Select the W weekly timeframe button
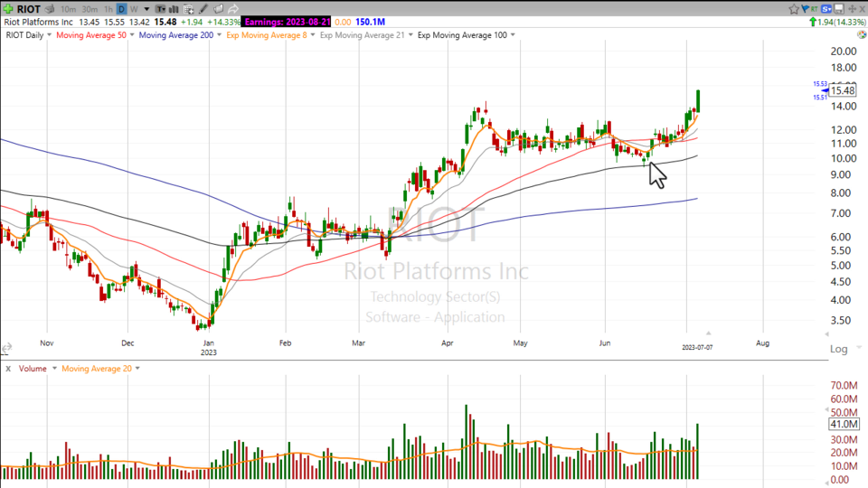The height and width of the screenshot is (488, 868). (x=134, y=9)
